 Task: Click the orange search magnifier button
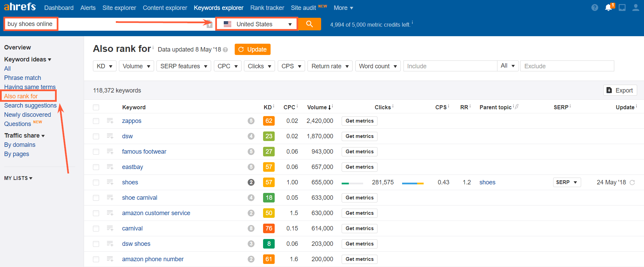pos(310,24)
